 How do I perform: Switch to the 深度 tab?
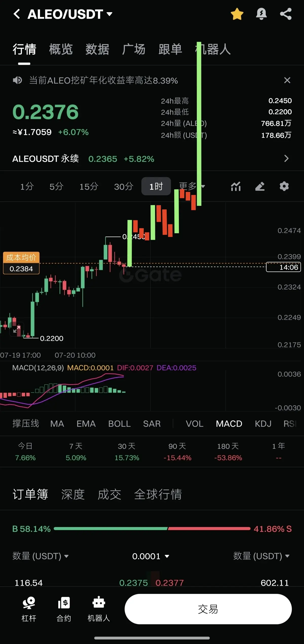pyautogui.click(x=73, y=494)
